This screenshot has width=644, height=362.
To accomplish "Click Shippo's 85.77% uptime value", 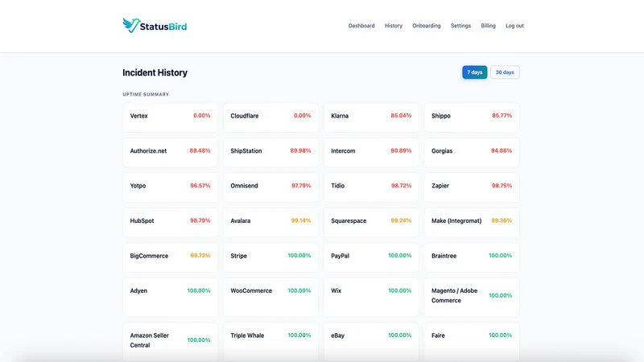I will 502,116.
